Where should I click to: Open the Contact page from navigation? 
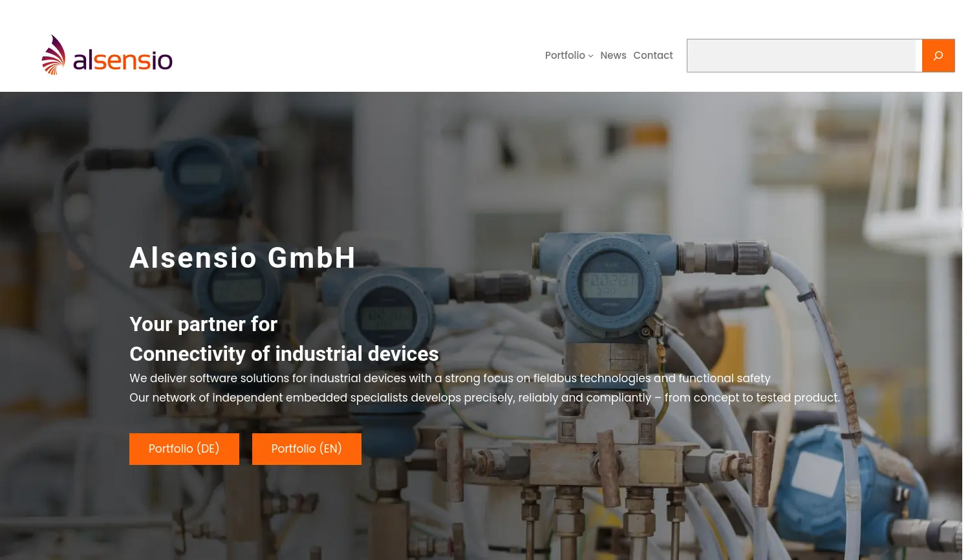point(653,56)
